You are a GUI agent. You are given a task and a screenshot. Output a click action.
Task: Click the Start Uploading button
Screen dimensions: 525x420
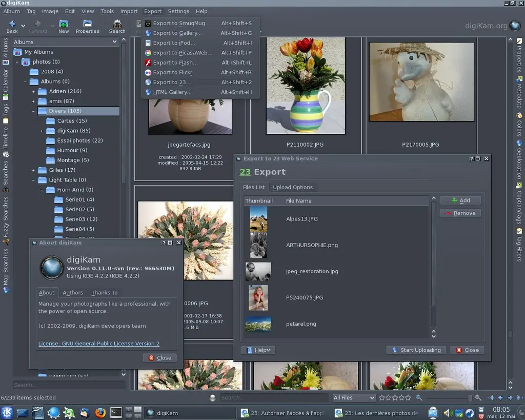point(416,350)
